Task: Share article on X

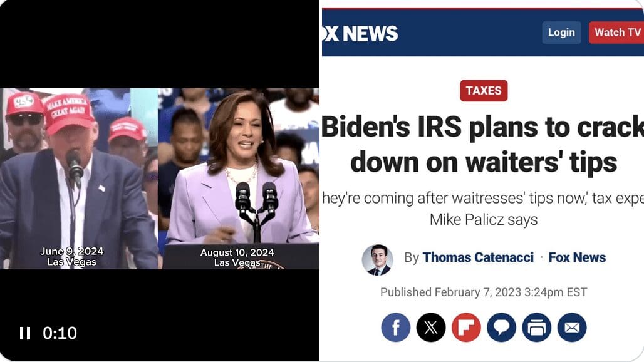Action: (431, 328)
